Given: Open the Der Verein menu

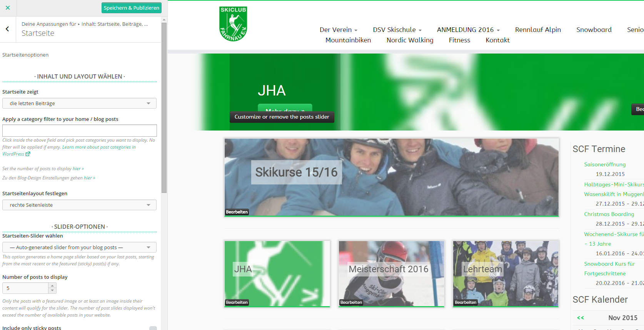Looking at the screenshot, I should click(338, 30).
